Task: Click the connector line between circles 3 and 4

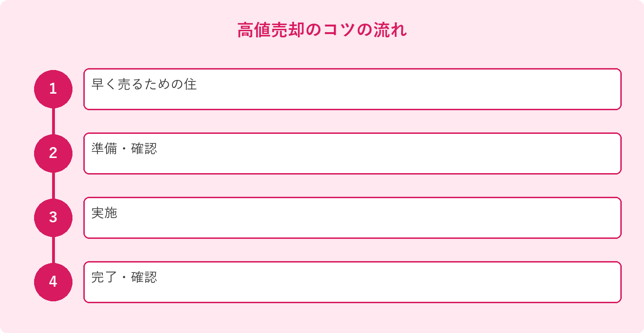Action: click(x=53, y=250)
